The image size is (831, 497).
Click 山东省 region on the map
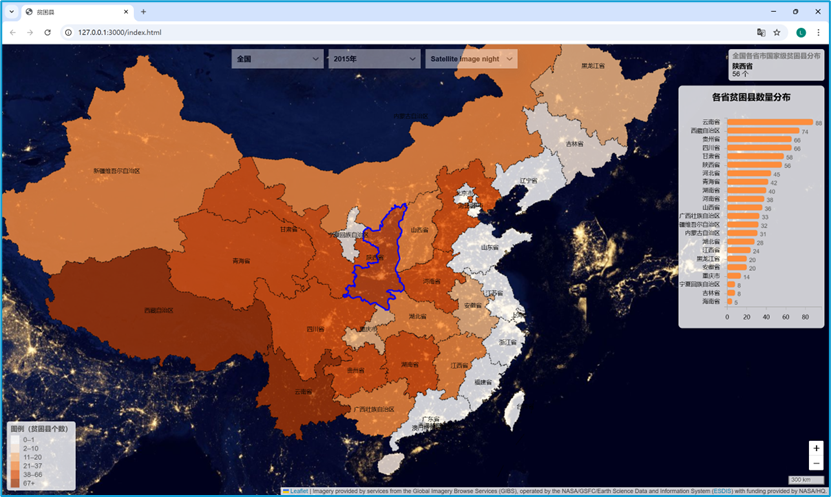[490, 247]
